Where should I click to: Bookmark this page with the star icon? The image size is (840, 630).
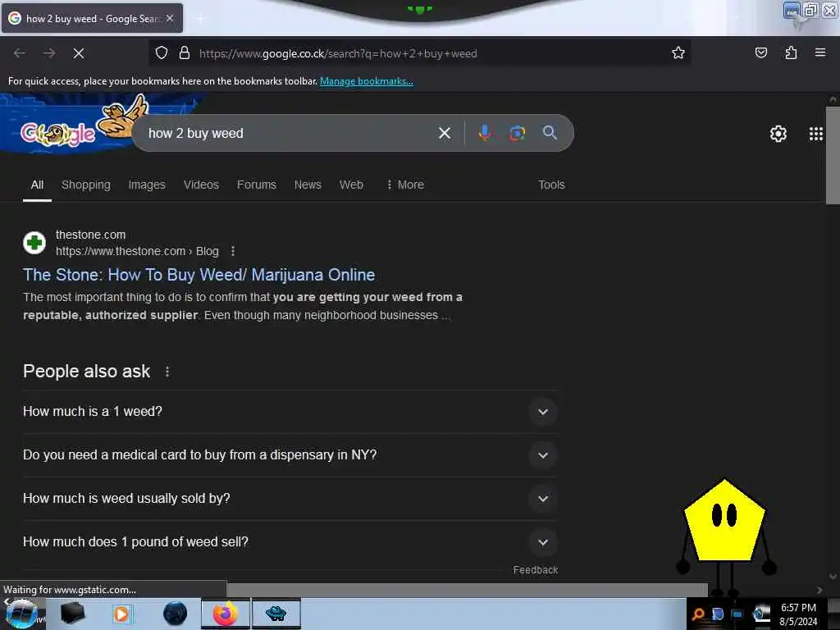pyautogui.click(x=678, y=53)
